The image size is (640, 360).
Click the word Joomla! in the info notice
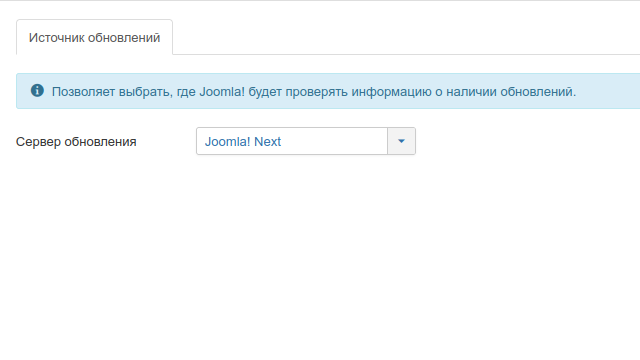pyautogui.click(x=222, y=91)
